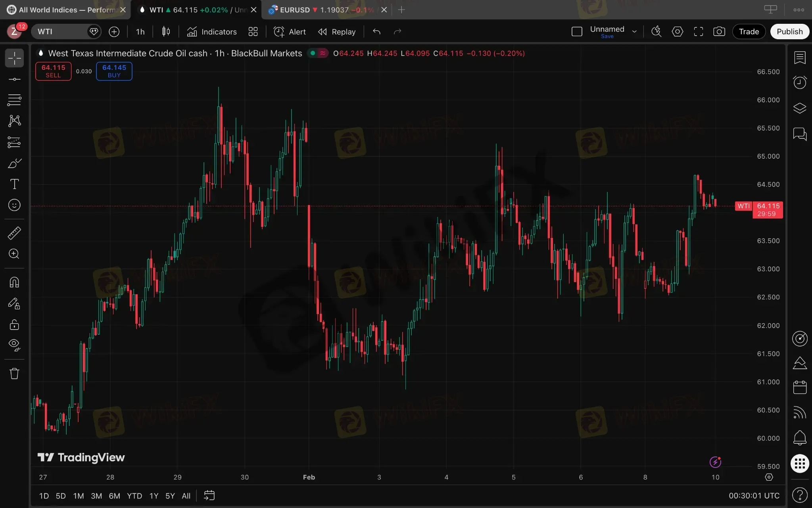Select the 3M date range
The width and height of the screenshot is (812, 508).
96,496
